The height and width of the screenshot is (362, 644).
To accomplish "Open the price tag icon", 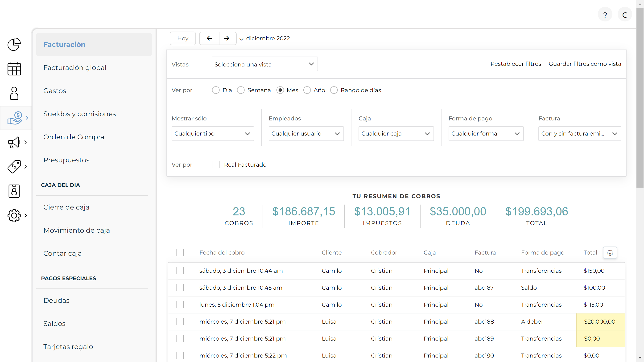I will coord(14,167).
